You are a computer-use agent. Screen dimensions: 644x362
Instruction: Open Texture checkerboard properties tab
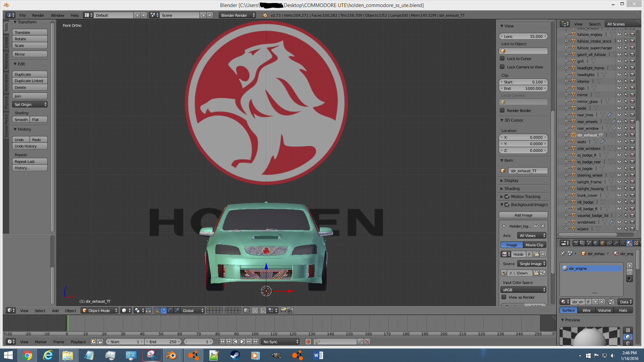[x=636, y=243]
